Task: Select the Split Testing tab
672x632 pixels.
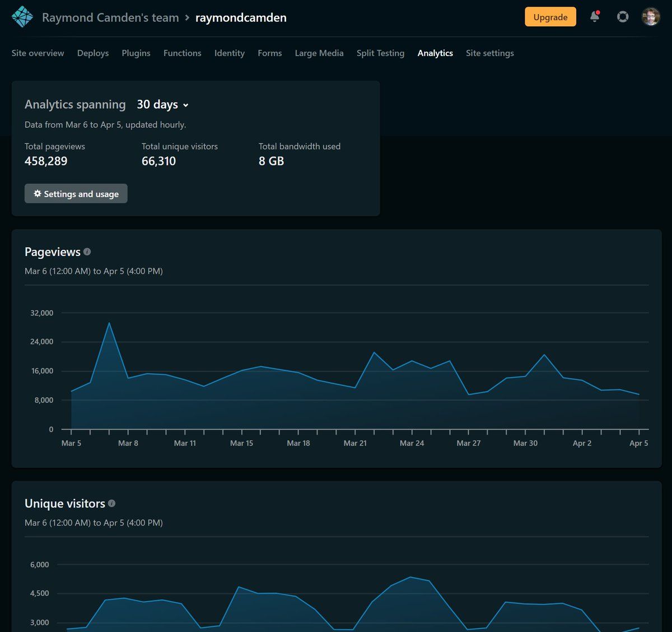Action: (380, 53)
